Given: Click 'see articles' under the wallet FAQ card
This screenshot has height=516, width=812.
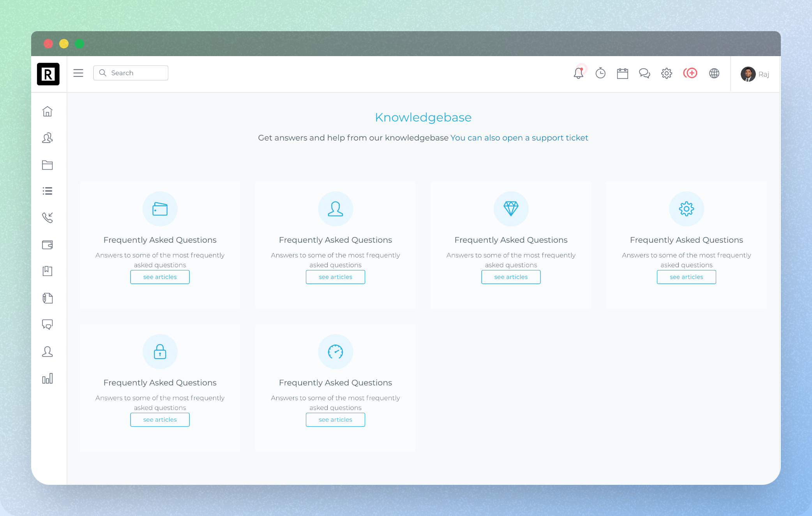Looking at the screenshot, I should coord(160,277).
